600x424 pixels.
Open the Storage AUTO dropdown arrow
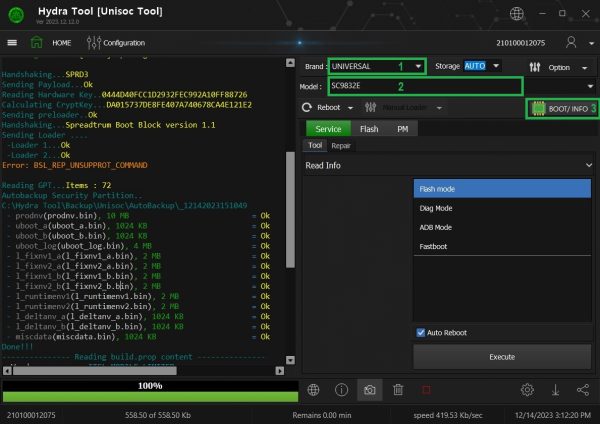pyautogui.click(x=496, y=66)
